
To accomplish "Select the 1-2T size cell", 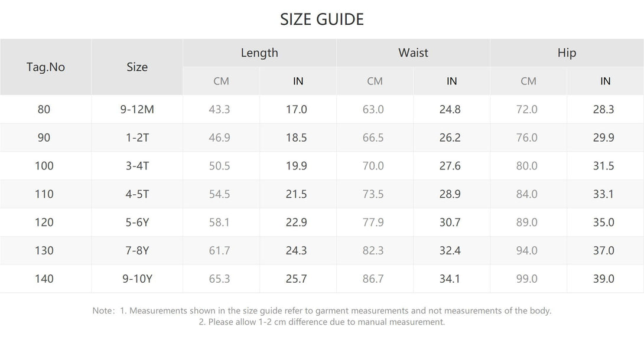I will (x=136, y=138).
